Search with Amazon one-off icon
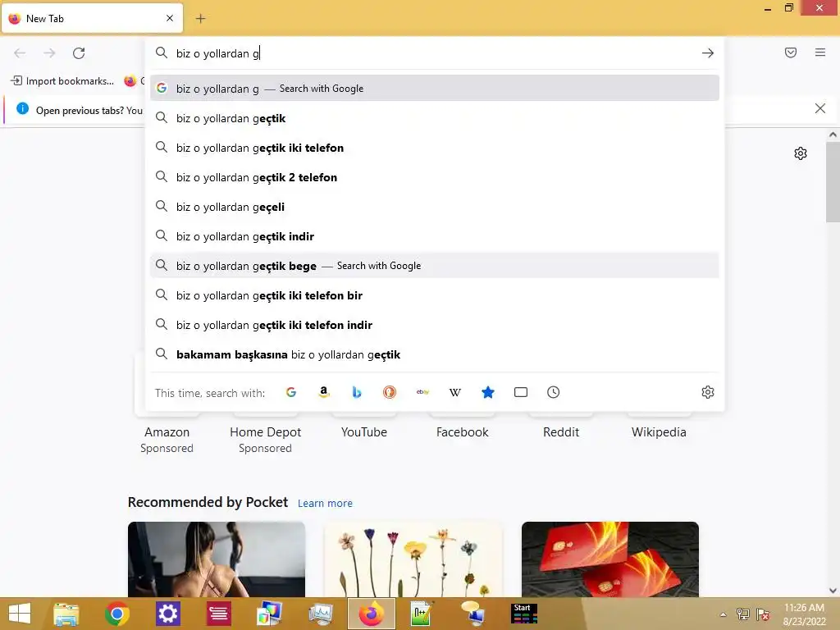Image resolution: width=840 pixels, height=630 pixels. point(323,392)
